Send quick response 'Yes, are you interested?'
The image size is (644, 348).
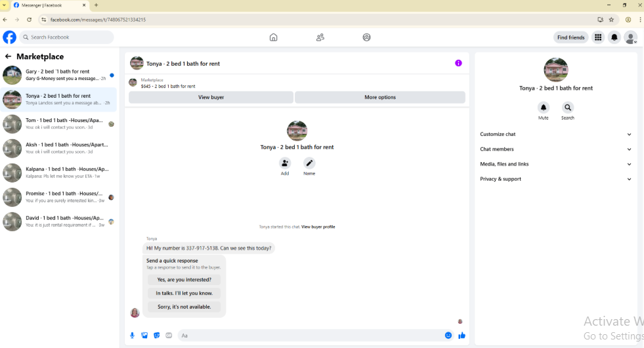pyautogui.click(x=184, y=280)
